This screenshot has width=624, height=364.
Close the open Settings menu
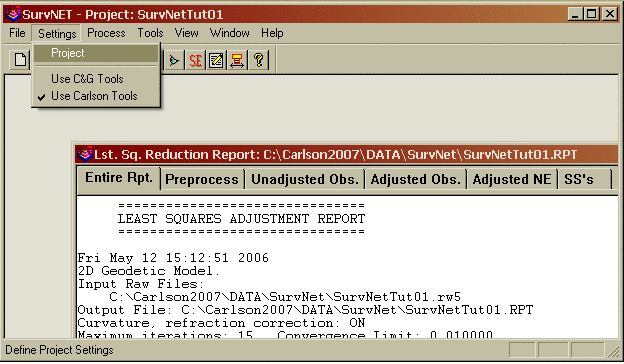click(x=57, y=33)
